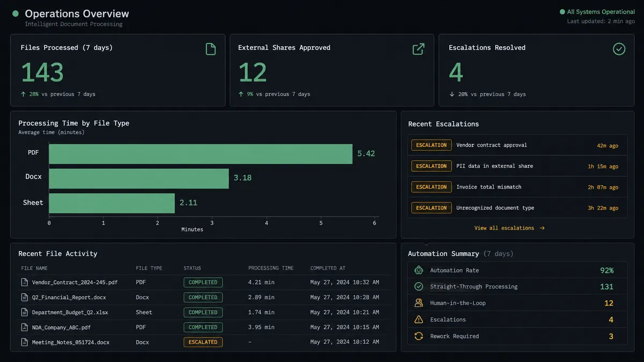This screenshot has width=644, height=362.
Task: Click the COMPLETED badge for Department_Budget_Q2.xlsx
Action: point(203,312)
